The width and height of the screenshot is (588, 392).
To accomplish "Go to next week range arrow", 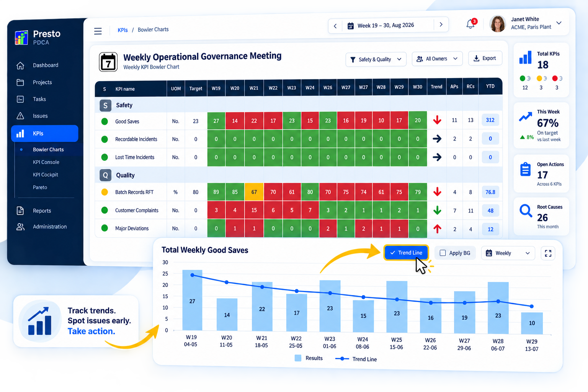I will [441, 24].
